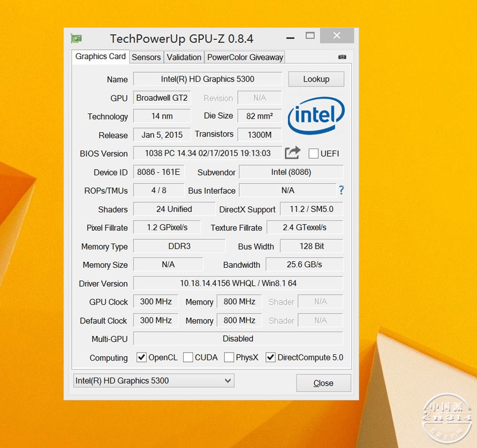Click the GPU Clock field 300 MHz
Image resolution: width=477 pixels, height=448 pixels.
tap(156, 302)
